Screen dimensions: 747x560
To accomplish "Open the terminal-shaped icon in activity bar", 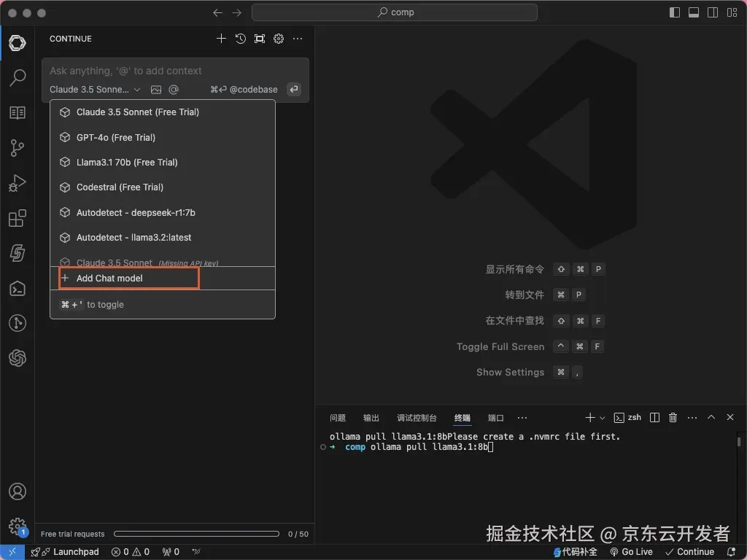I will click(x=18, y=288).
